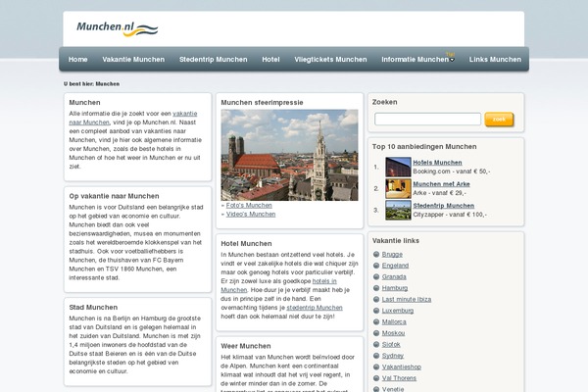
Task: Open Vliegtickets Munchen menu item
Action: click(330, 59)
